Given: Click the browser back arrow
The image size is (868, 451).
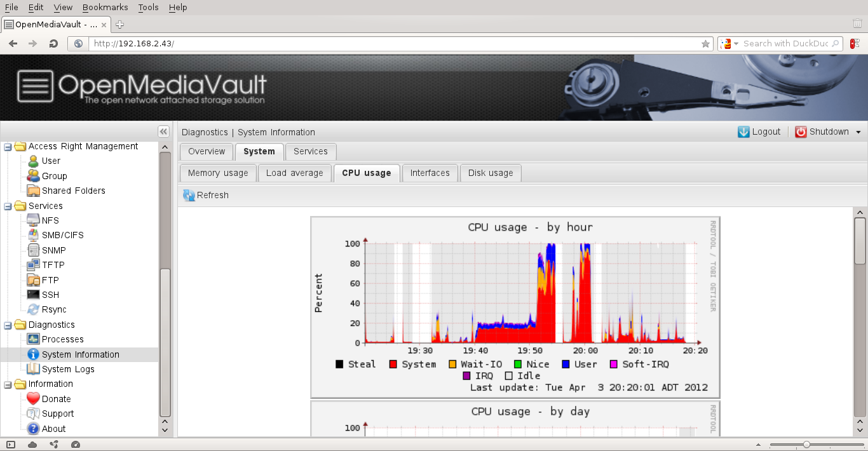Looking at the screenshot, I should click(13, 44).
